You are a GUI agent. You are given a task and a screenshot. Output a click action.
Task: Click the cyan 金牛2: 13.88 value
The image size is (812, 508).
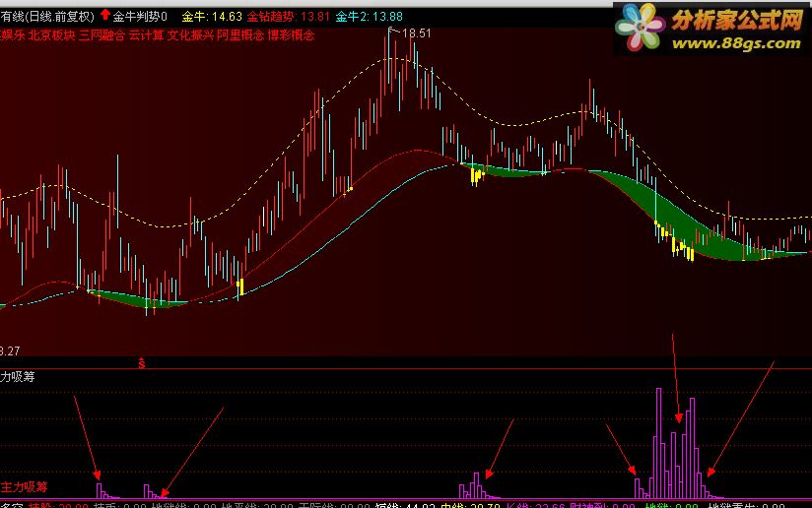369,17
